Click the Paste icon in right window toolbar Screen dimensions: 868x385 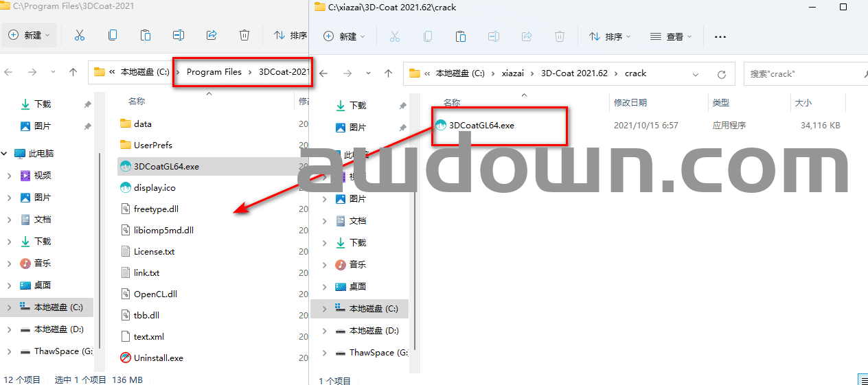(461, 36)
